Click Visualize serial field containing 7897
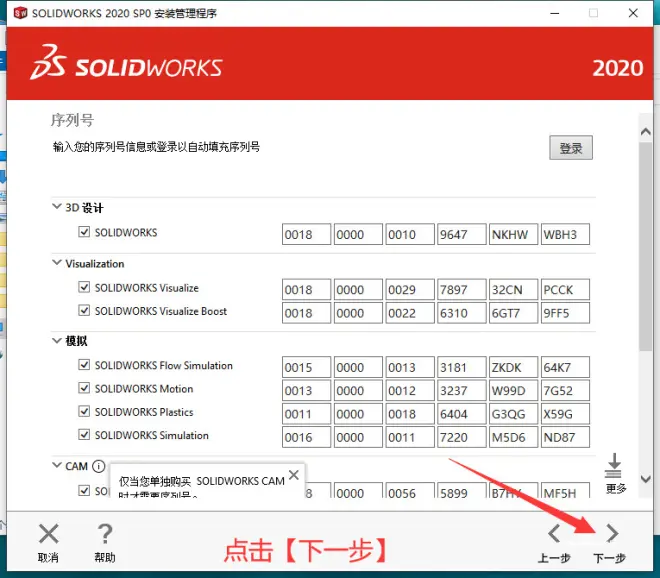Image resolution: width=660 pixels, height=578 pixels. click(462, 290)
